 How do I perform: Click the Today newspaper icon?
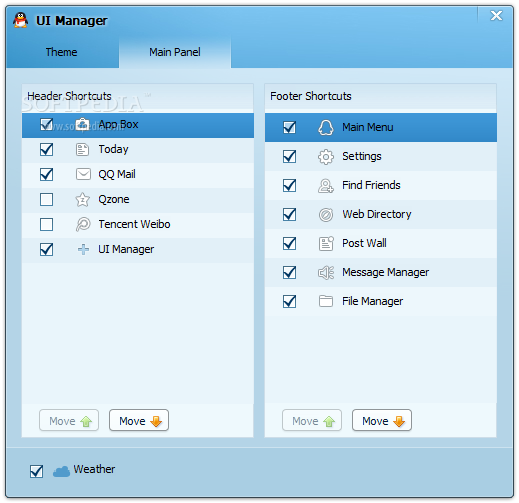[x=82, y=149]
